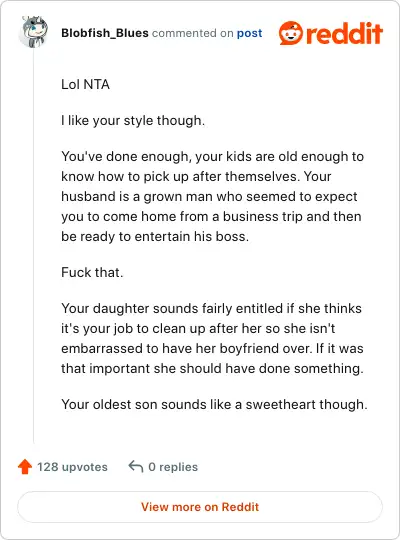Click the "commented on" gray text
Image resolution: width=400 pixels, height=540 pixels.
[193, 33]
